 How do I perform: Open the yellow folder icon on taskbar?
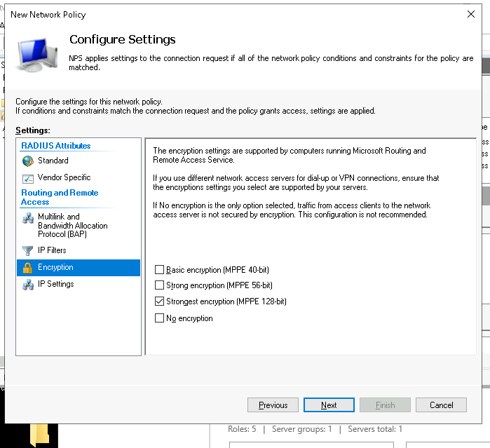pyautogui.click(x=39, y=435)
